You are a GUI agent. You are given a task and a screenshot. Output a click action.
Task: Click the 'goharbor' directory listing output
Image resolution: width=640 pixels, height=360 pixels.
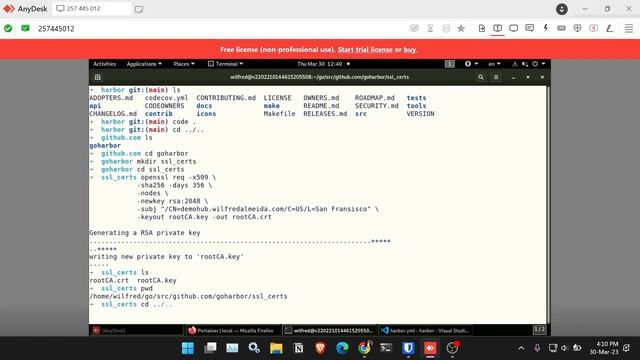[105, 146]
